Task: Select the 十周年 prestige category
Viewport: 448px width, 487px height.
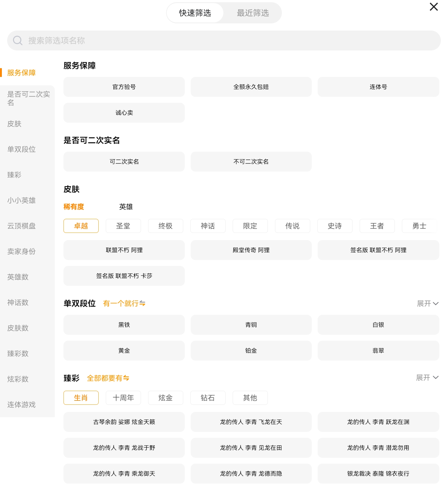Action: [123, 398]
